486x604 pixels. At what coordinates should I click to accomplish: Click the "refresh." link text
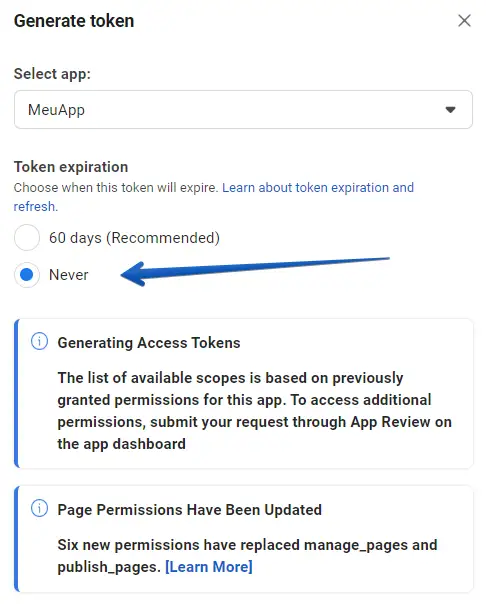[x=35, y=206]
